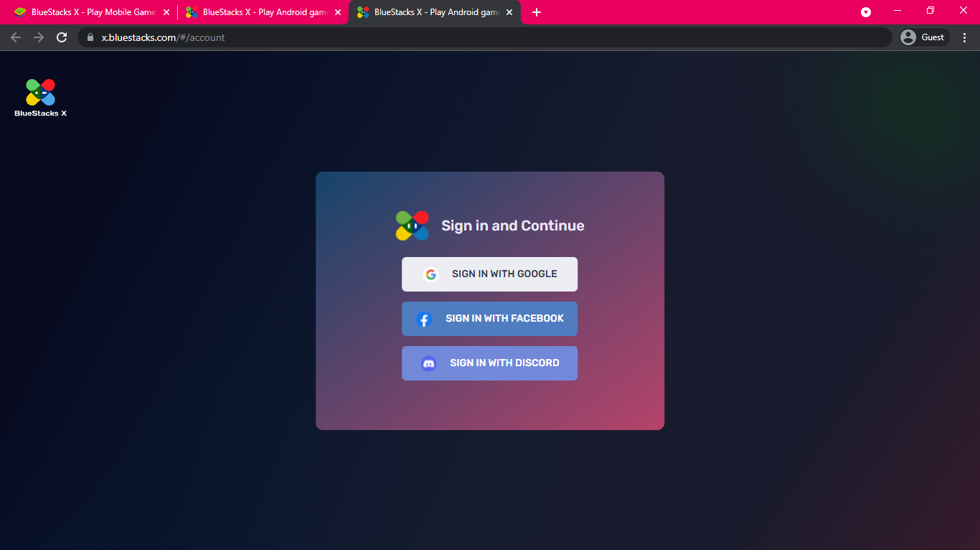Close the second BlueStacks tab
Screen dimensions: 980x550
pos(338,12)
